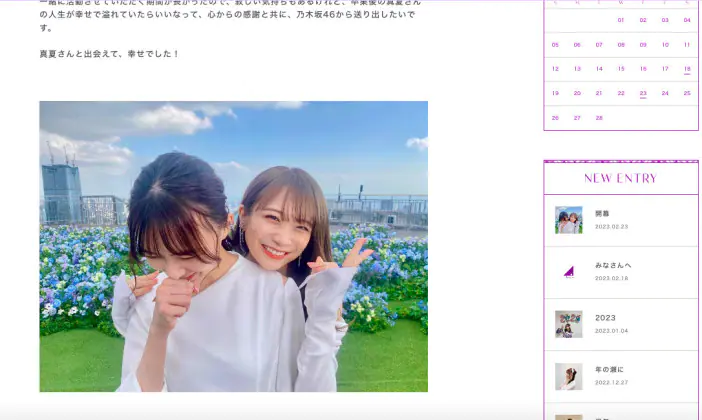Open thumbnail of the 2023.02.23 entry
Viewport: 702px width, 420px height.
click(x=569, y=220)
